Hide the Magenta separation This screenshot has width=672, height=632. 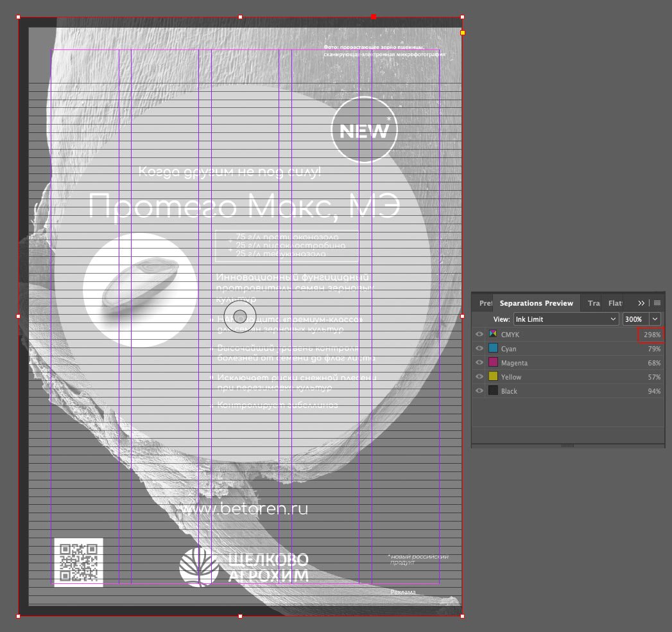(x=479, y=362)
